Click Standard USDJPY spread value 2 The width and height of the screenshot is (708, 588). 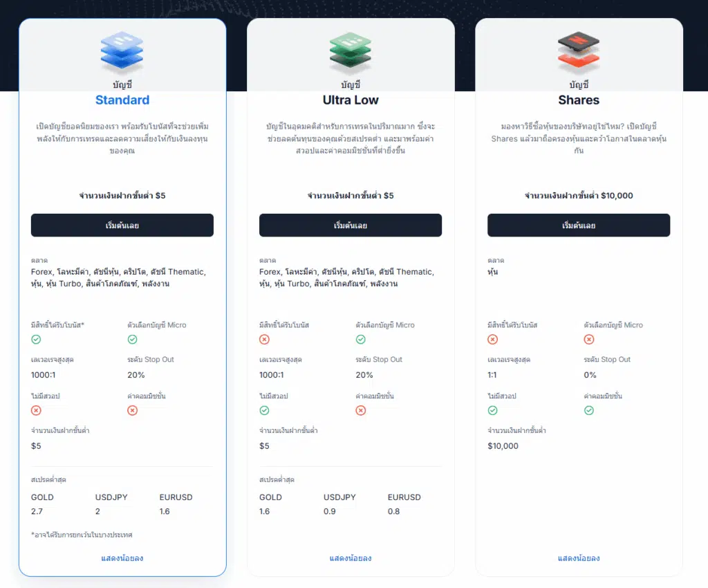coord(97,511)
